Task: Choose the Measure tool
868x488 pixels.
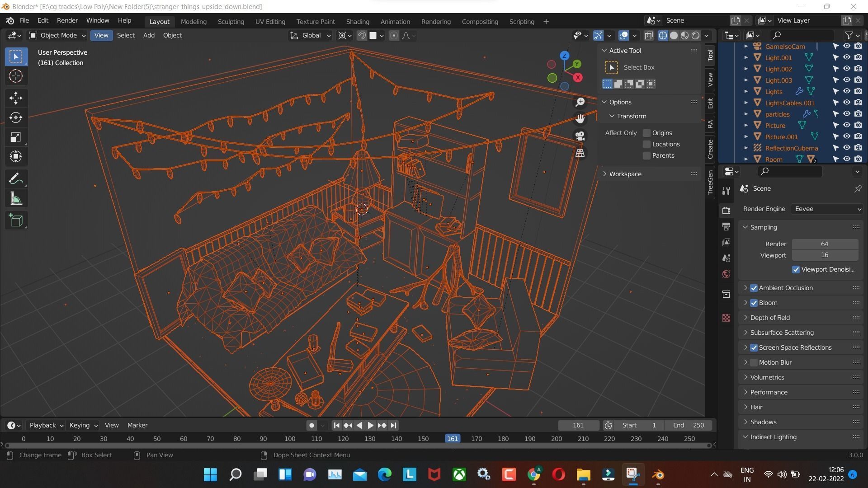Action: tap(16, 198)
